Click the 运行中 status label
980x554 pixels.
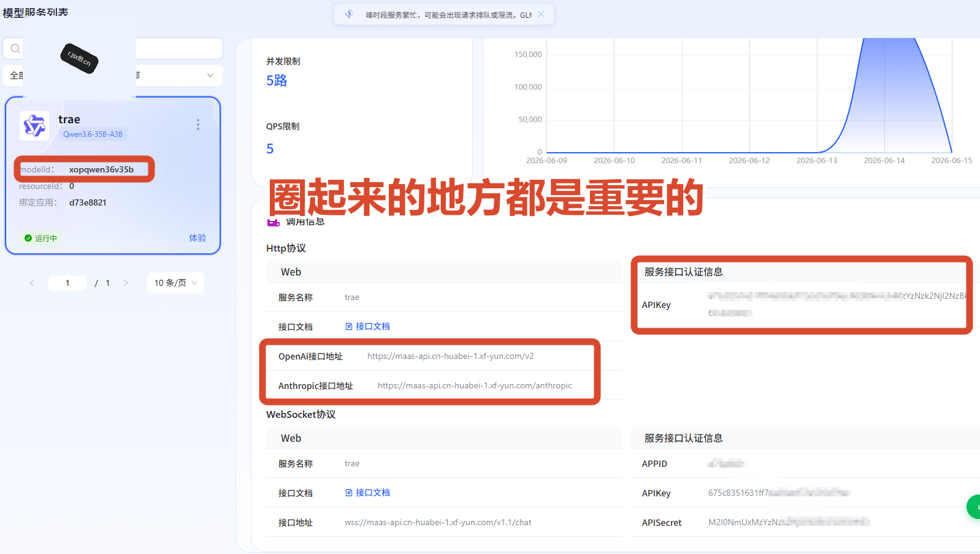pos(46,238)
